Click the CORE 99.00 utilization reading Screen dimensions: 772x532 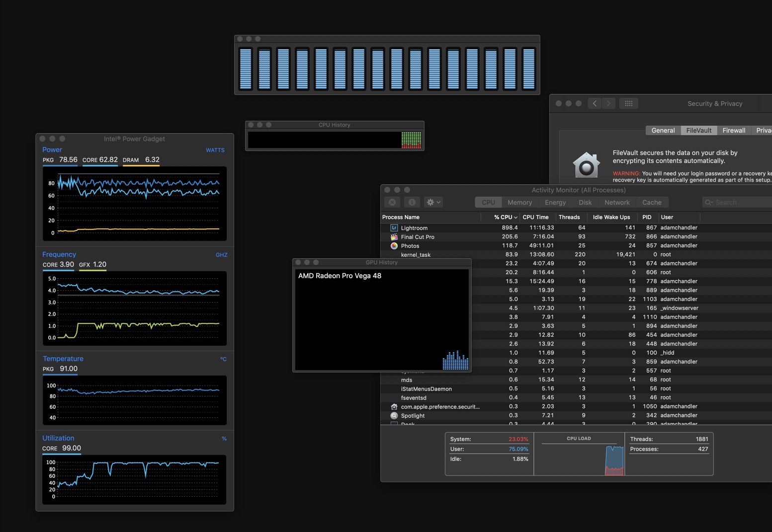click(62, 449)
